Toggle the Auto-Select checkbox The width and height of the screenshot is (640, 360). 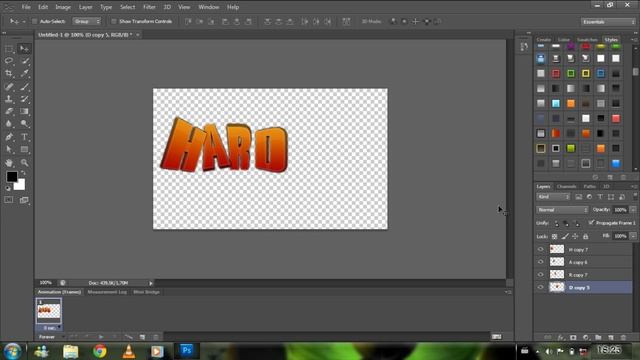coord(35,21)
